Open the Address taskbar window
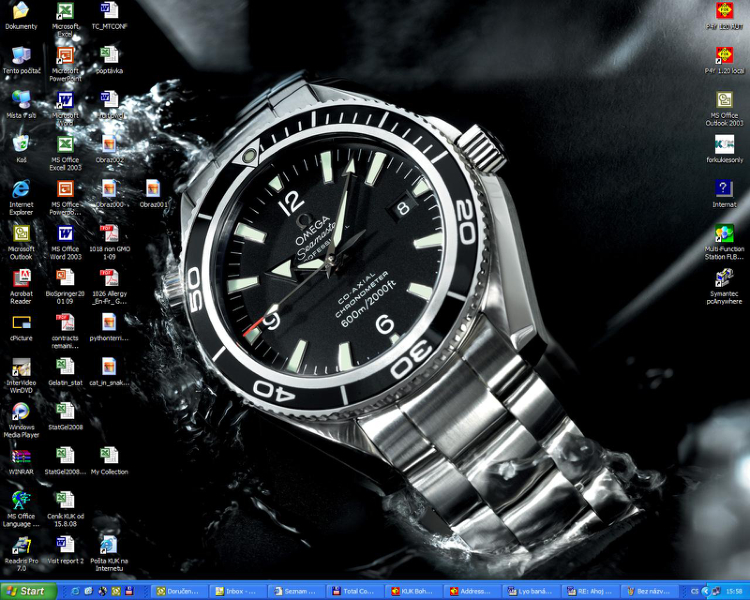This screenshot has height=600, width=750. pyautogui.click(x=472, y=591)
